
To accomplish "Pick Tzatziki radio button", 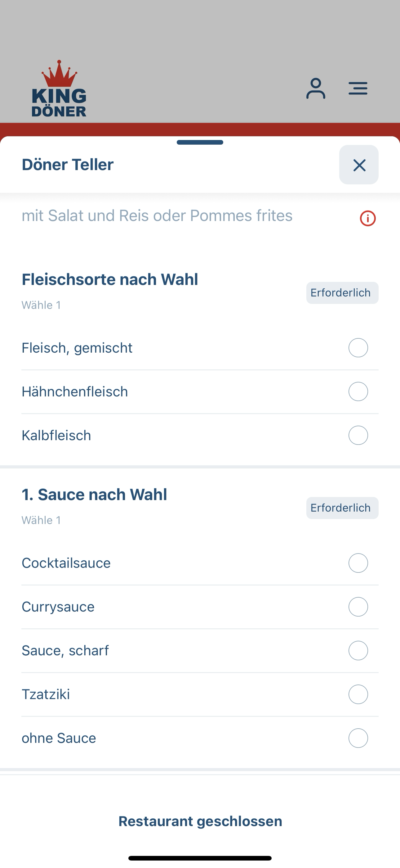I will coord(358,694).
